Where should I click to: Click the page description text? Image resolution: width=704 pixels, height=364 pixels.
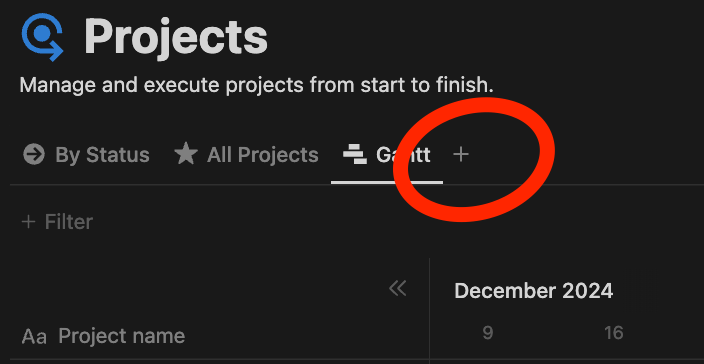click(x=256, y=85)
